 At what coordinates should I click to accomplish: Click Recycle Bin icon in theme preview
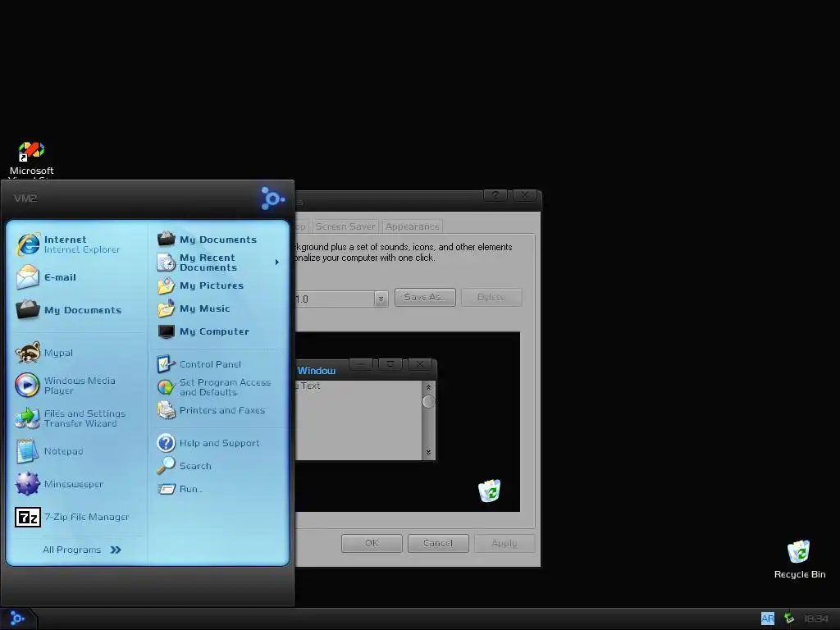point(489,491)
